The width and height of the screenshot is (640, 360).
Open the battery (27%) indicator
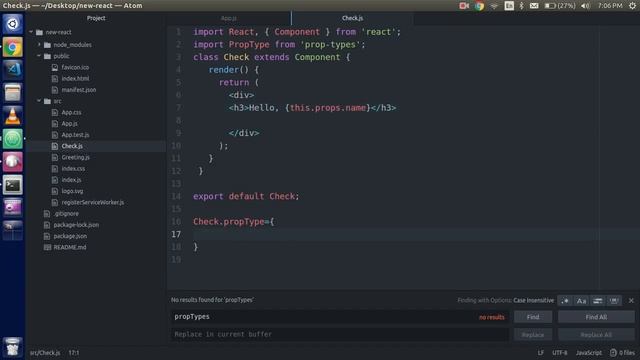tap(560, 6)
